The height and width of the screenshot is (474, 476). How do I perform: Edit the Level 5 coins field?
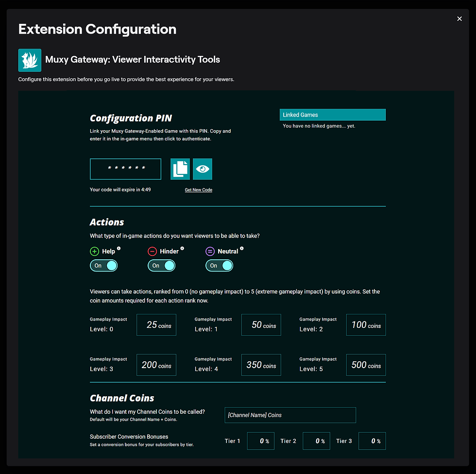(366, 365)
